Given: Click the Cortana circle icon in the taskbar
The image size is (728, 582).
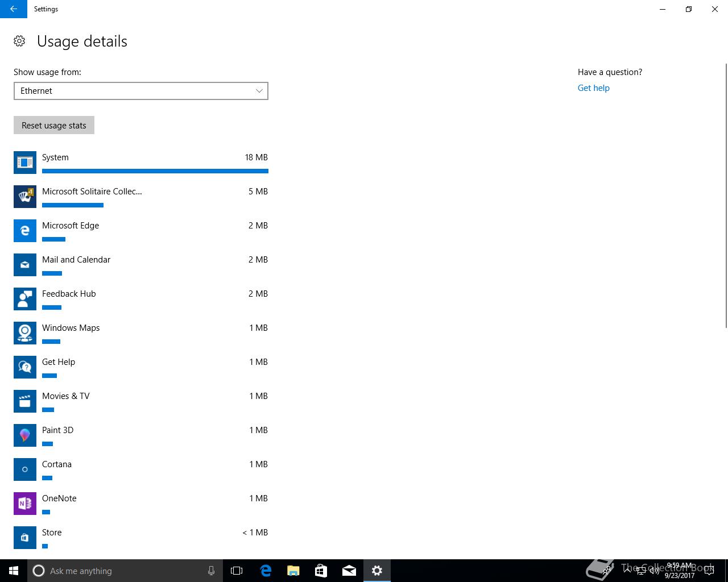Looking at the screenshot, I should 39,571.
